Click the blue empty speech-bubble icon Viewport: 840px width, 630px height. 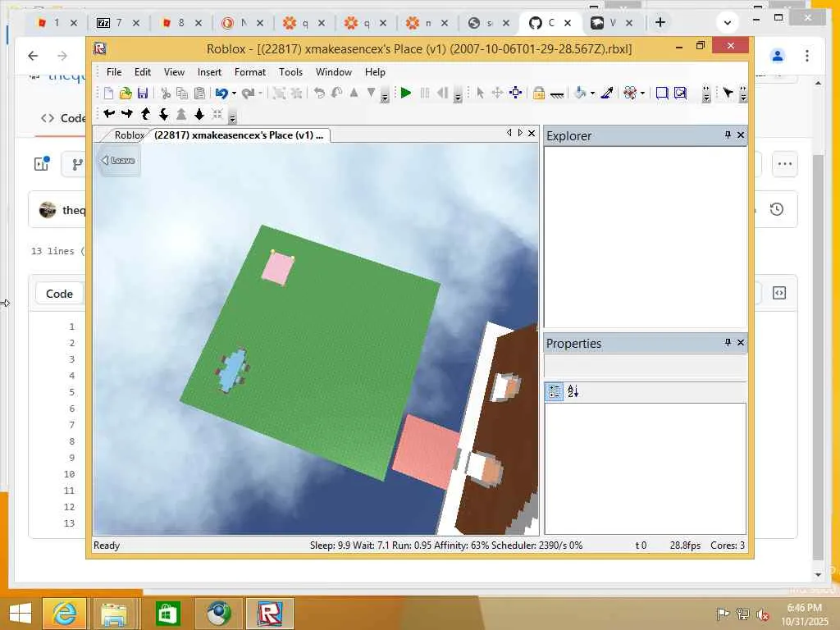click(x=662, y=94)
